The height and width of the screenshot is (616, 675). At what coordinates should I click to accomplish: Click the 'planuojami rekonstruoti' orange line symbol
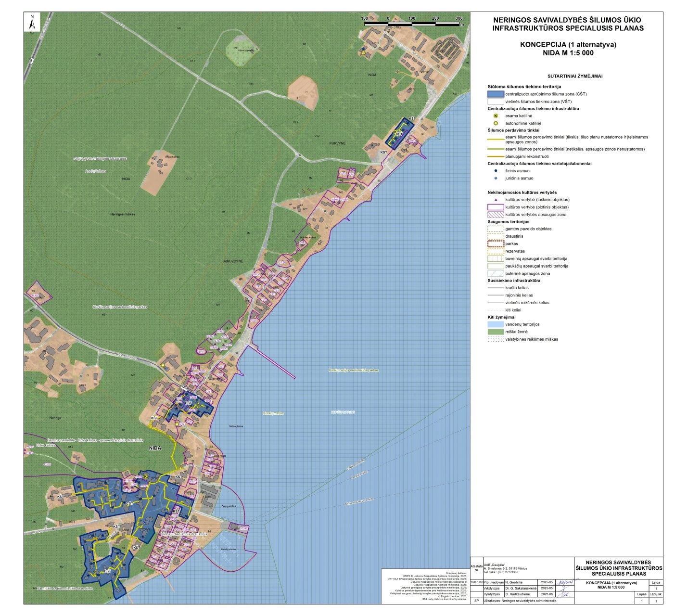(x=495, y=156)
